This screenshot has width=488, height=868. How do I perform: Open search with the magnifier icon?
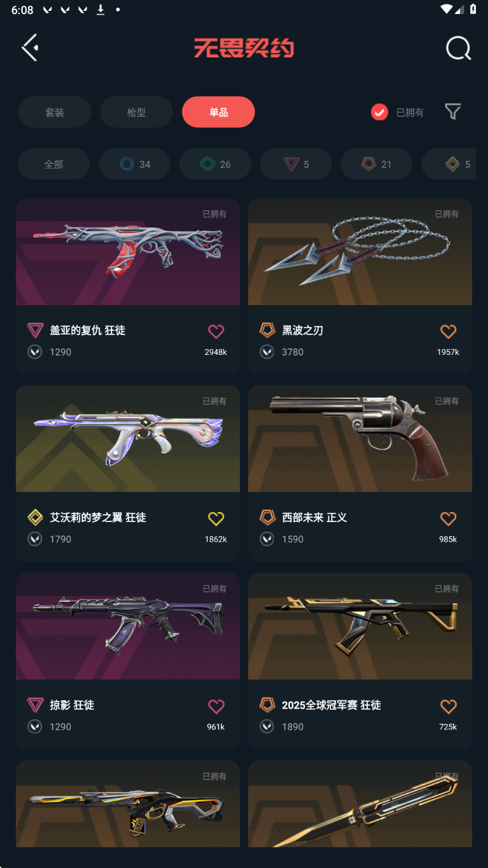[458, 48]
